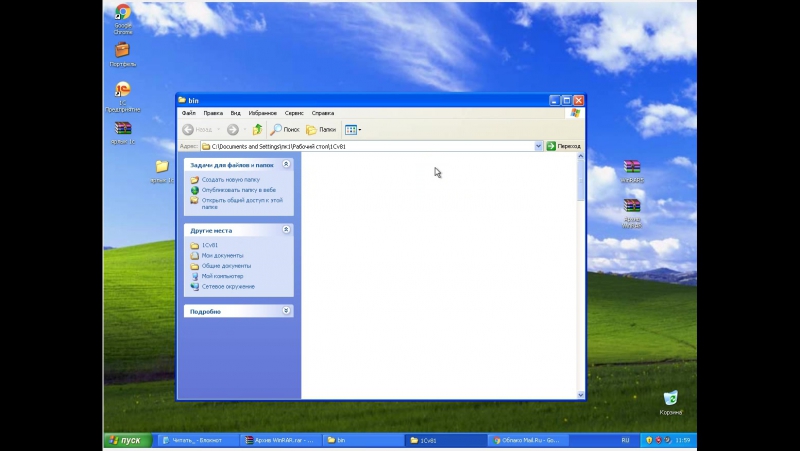
Task: Switch to the Блокнот taskbar window
Action: click(x=197, y=440)
